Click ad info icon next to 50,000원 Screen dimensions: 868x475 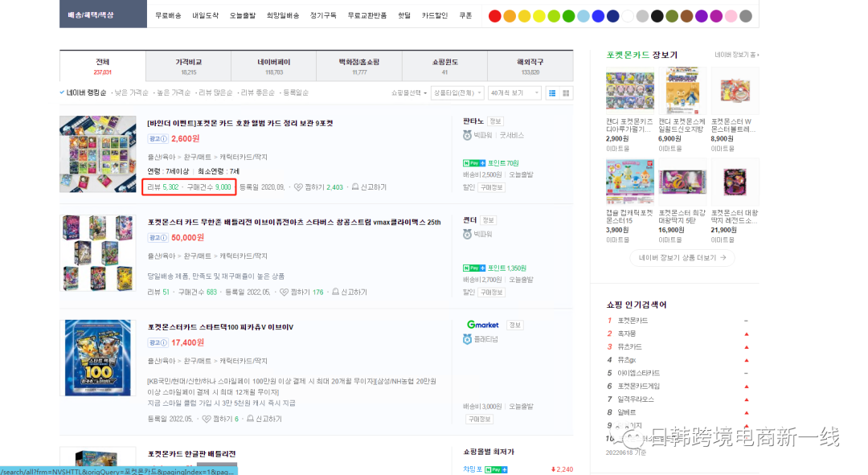[158, 238]
